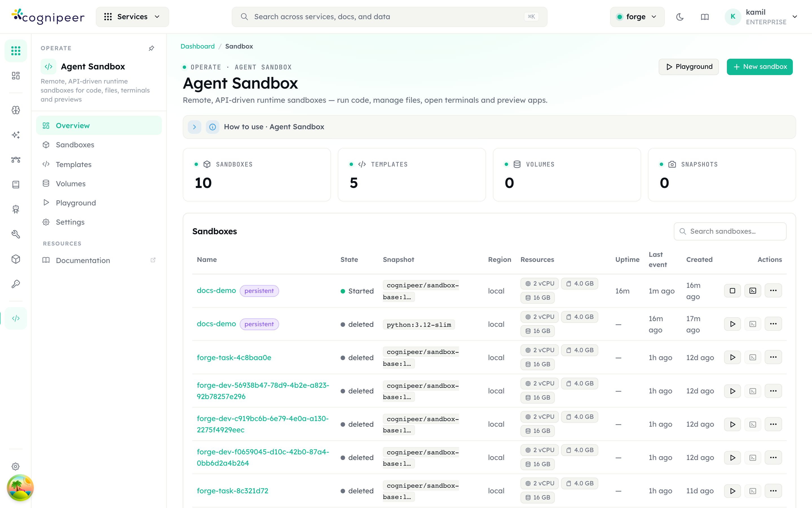Image resolution: width=812 pixels, height=508 pixels.
Task: Open the robot agent icon in left rail
Action: [16, 209]
